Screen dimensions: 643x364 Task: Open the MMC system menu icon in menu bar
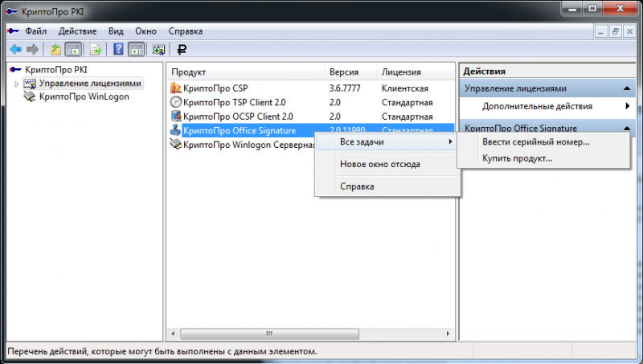[14, 31]
